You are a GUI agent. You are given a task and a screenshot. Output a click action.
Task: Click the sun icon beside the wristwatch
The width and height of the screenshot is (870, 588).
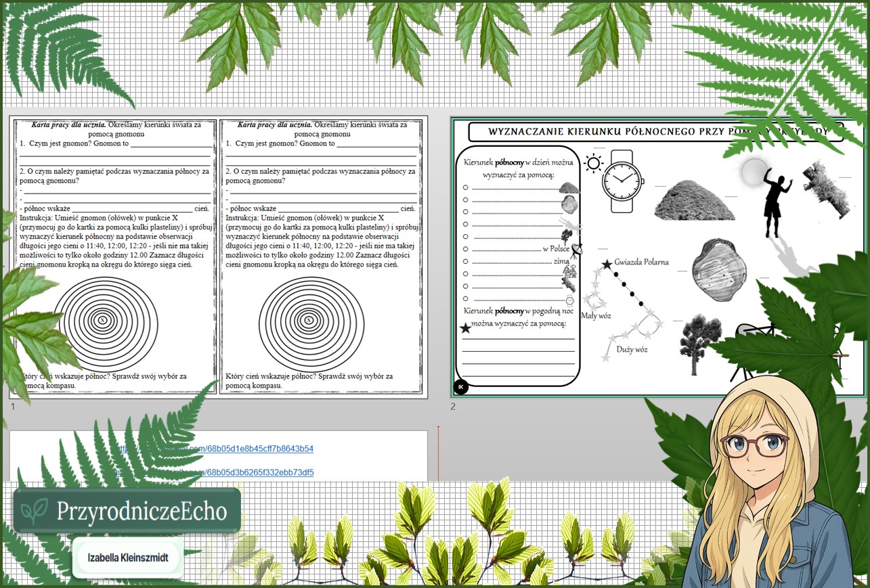(594, 164)
